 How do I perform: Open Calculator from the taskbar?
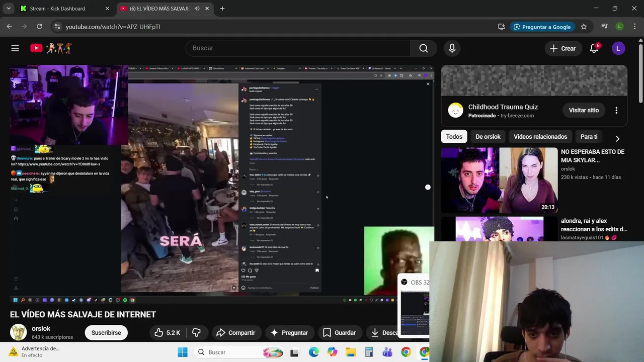click(369, 352)
